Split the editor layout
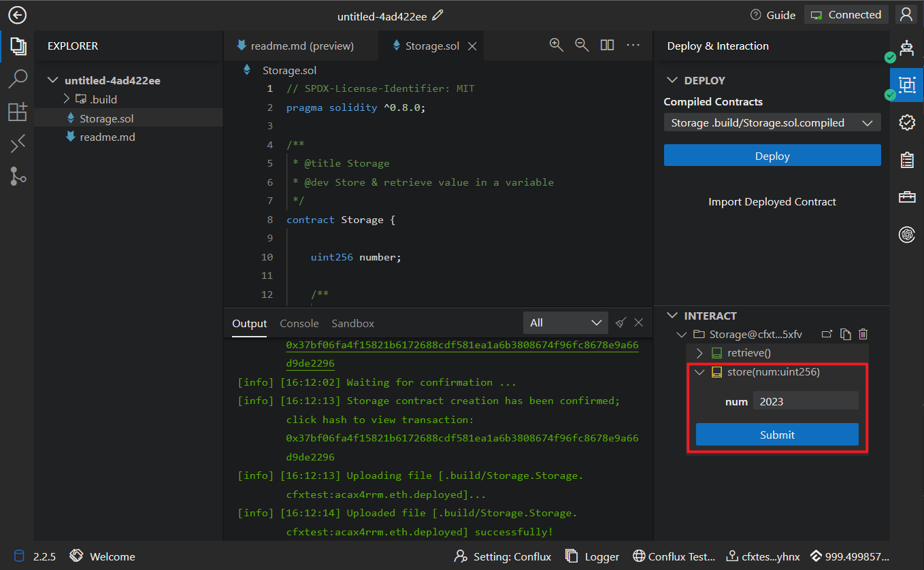Image resolution: width=924 pixels, height=570 pixels. click(x=608, y=45)
